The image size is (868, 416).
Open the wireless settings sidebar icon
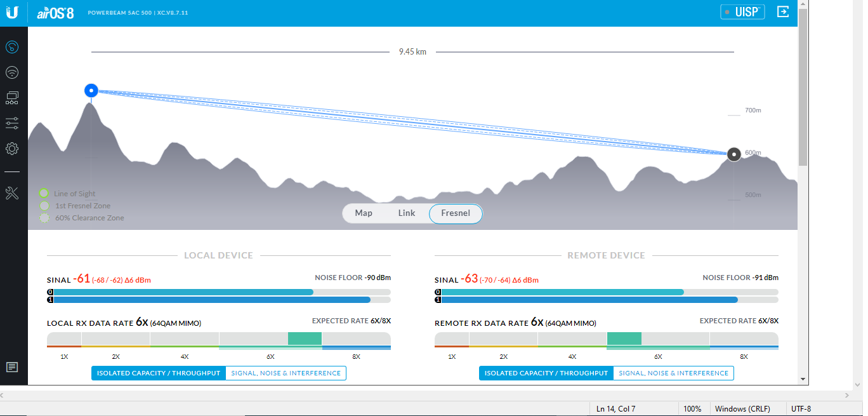(x=12, y=72)
